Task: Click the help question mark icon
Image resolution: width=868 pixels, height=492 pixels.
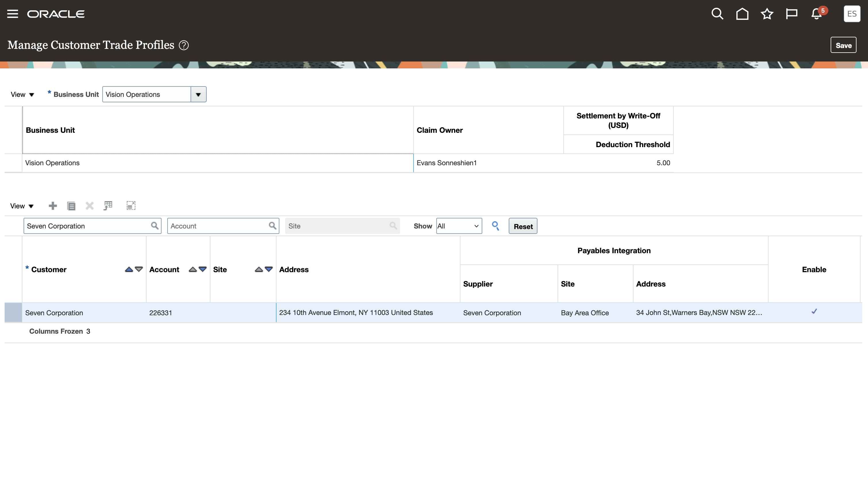Action: [184, 45]
